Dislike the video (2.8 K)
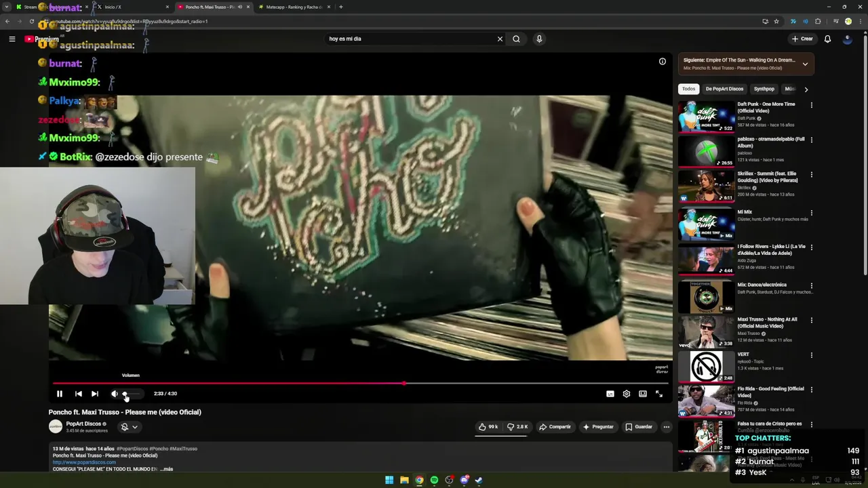 (x=517, y=427)
